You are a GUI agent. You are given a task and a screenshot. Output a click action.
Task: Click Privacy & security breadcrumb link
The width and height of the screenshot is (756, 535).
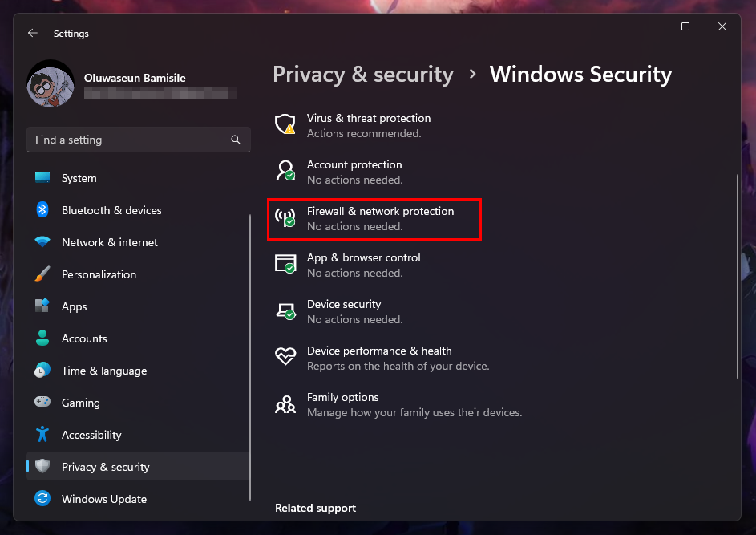363,75
